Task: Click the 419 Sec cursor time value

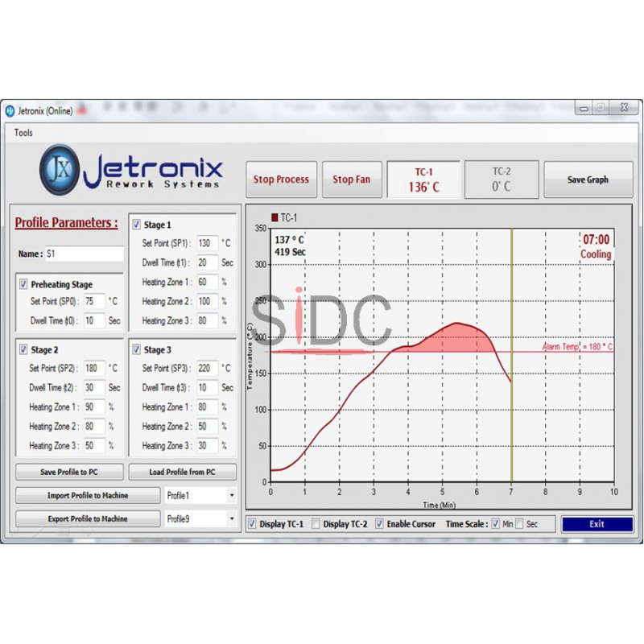Action: pos(290,252)
